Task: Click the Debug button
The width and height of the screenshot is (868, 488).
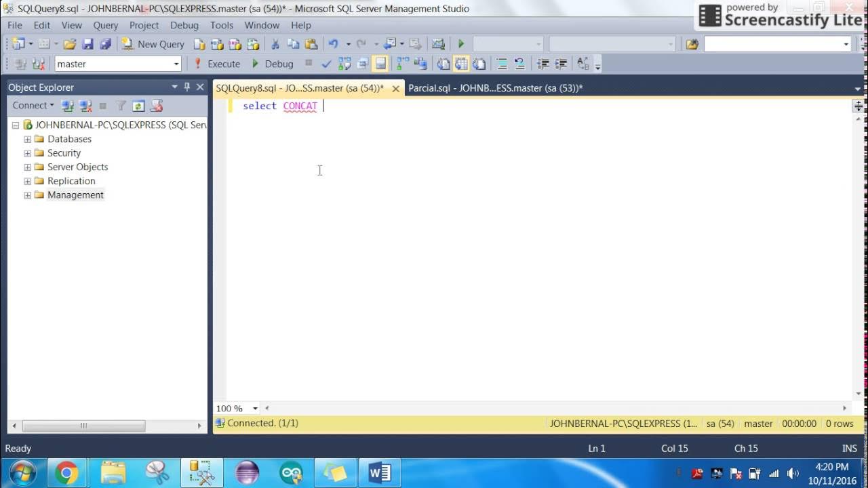Action: (272, 64)
